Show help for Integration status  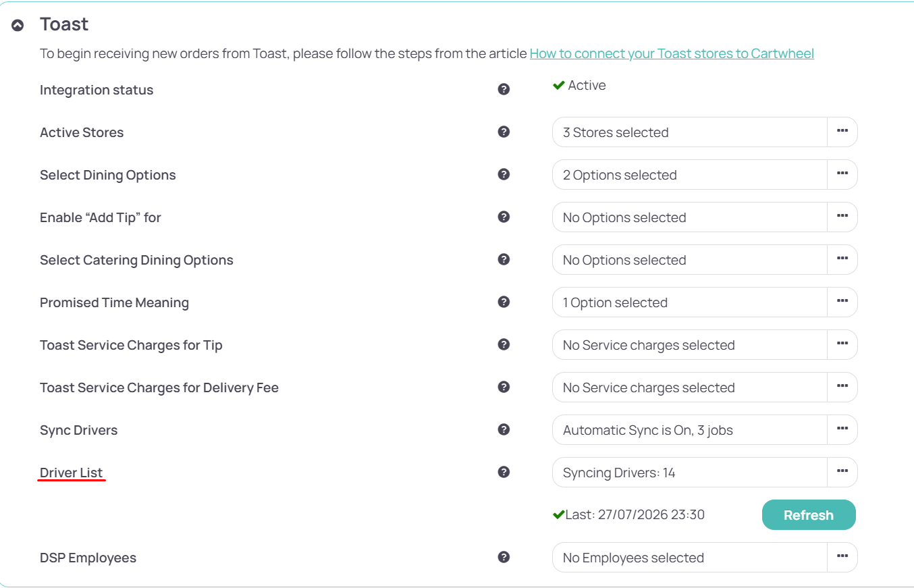point(504,89)
